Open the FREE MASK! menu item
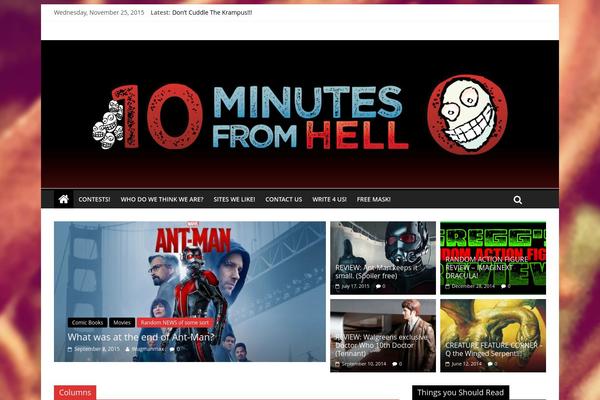Viewport: 600px width, 400px height. [x=373, y=199]
